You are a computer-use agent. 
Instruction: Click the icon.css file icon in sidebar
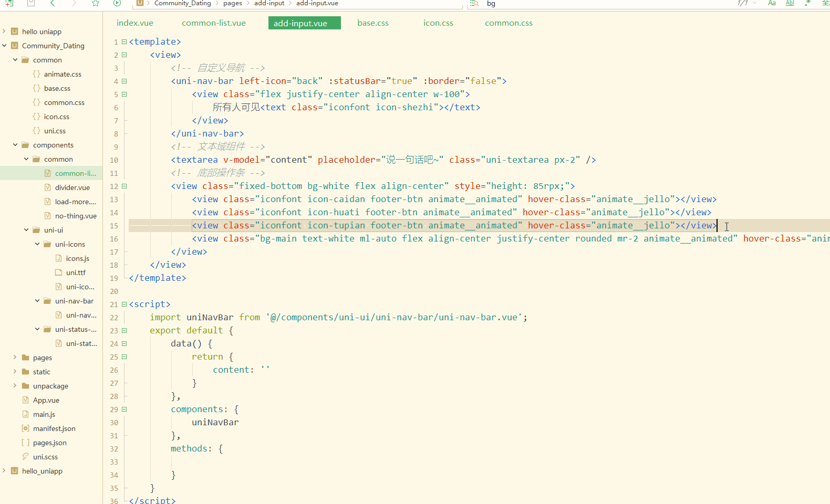pyautogui.click(x=36, y=117)
